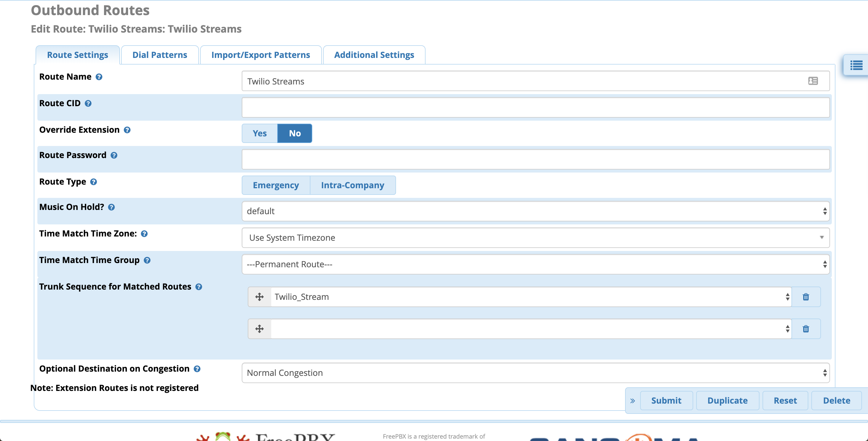Click into the Route Name field
Screen dimensions: 868x441
(536, 81)
